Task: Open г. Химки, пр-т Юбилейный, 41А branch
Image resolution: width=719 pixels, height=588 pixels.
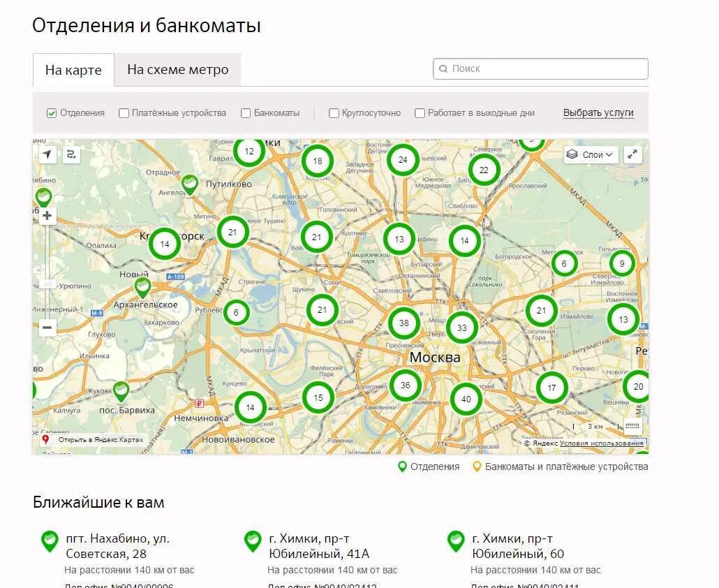Action: 319,546
